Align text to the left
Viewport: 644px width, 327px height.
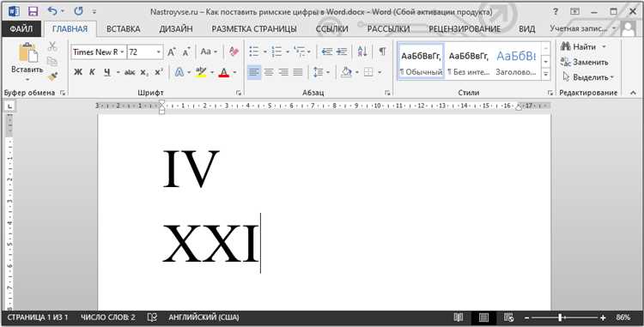(254, 73)
